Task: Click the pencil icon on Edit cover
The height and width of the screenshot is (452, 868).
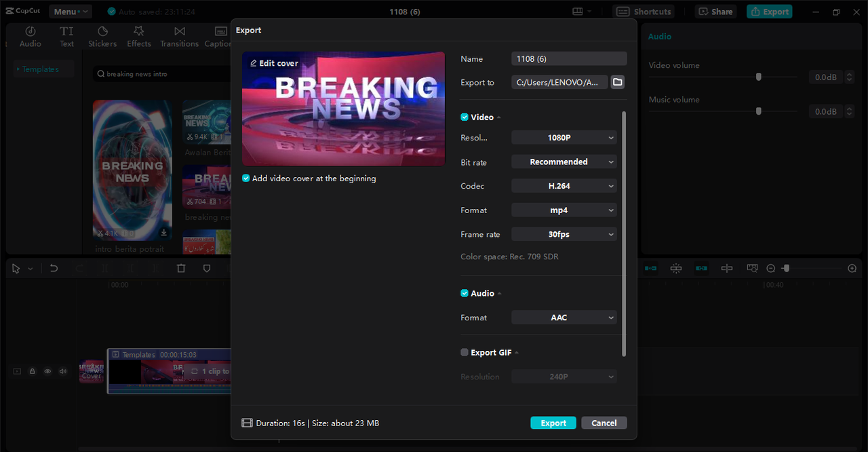Action: coord(254,63)
